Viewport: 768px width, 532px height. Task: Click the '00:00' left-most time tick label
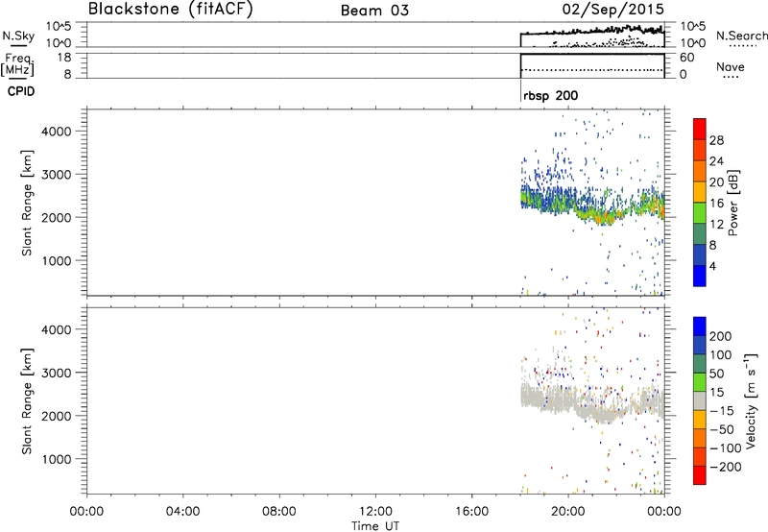(86, 512)
